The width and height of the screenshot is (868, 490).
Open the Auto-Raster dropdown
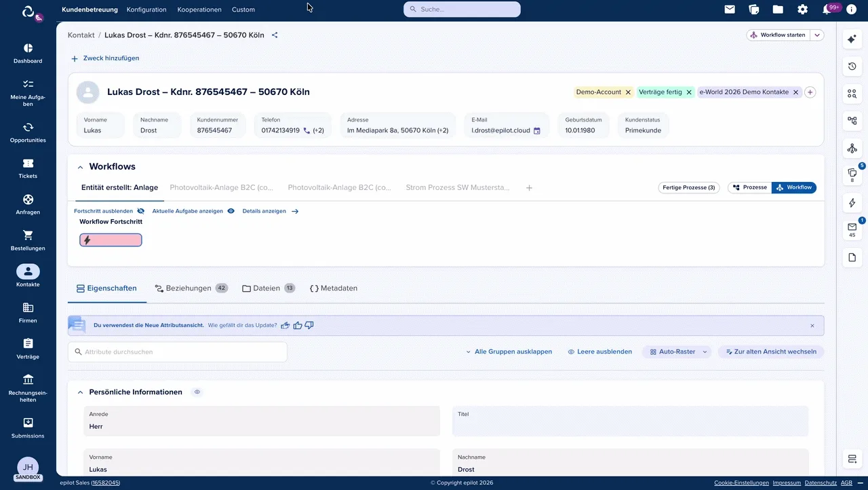click(x=677, y=352)
